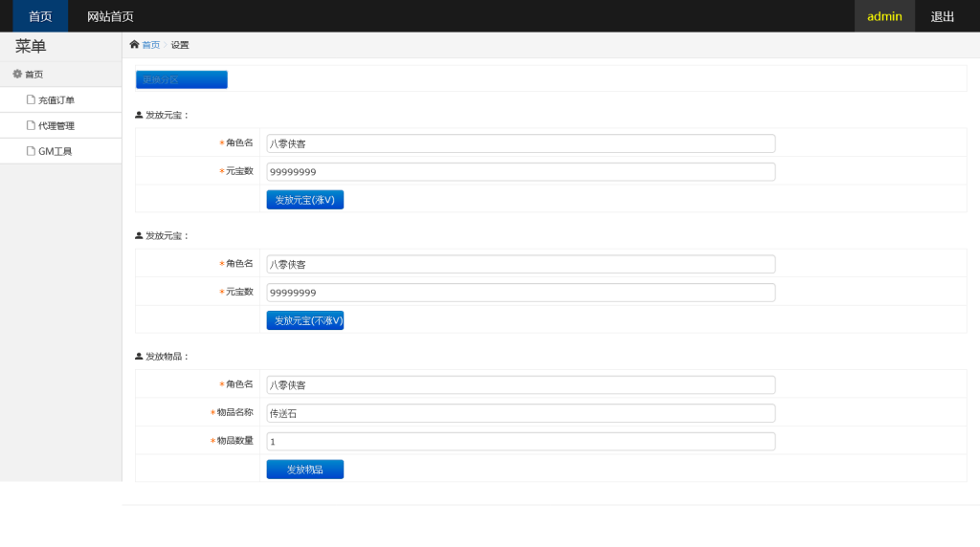Viewport: 980px width, 547px height.
Task: Go to 网站首页 in top navigation bar
Action: coord(110,16)
